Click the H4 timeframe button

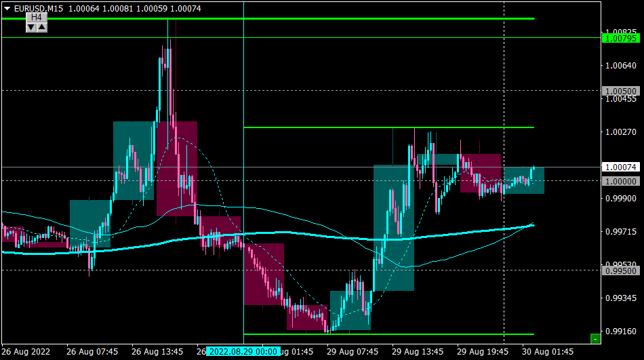37,17
